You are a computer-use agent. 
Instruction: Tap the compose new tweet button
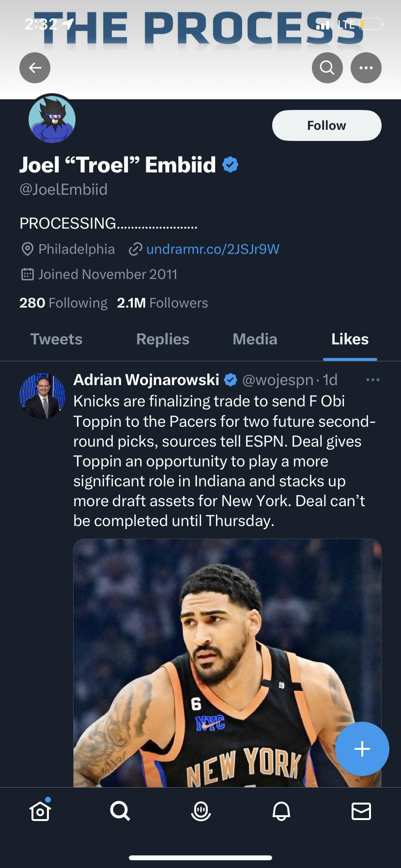[362, 749]
